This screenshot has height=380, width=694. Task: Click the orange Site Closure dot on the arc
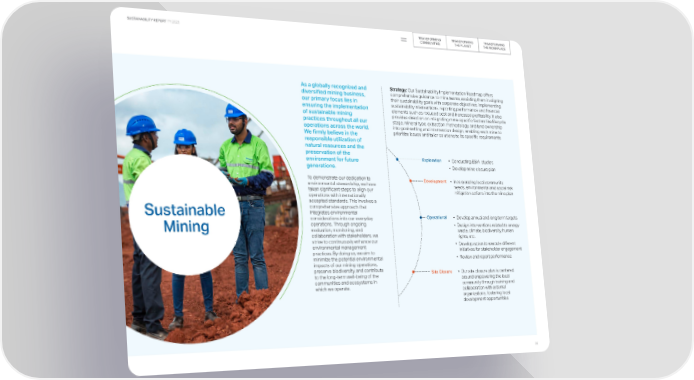(414, 272)
